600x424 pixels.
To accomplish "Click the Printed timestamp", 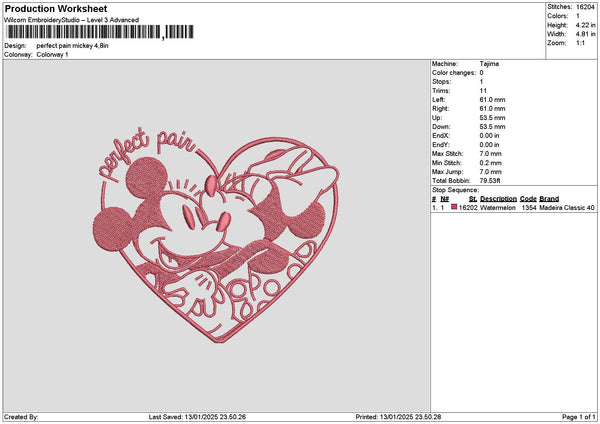I will [398, 417].
